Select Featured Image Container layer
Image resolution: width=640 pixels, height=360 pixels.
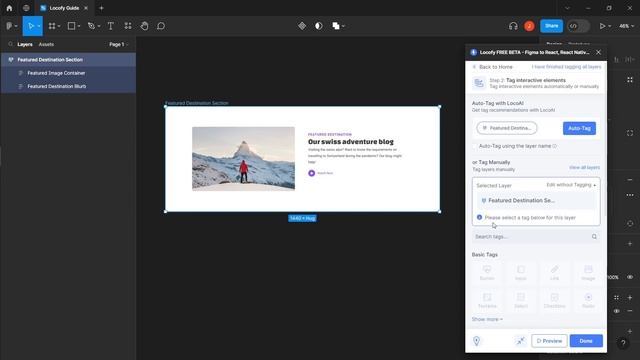coord(68,73)
